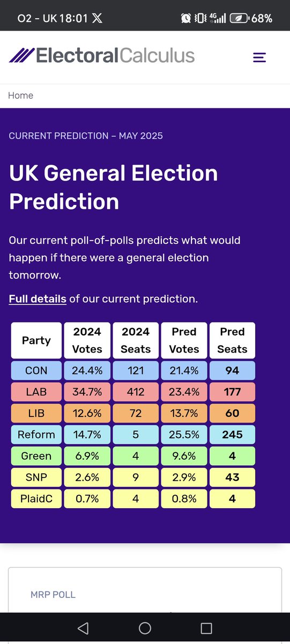Tap the Reform predicted seats 245 cell
Screen dimensions: 290x644
232,435
